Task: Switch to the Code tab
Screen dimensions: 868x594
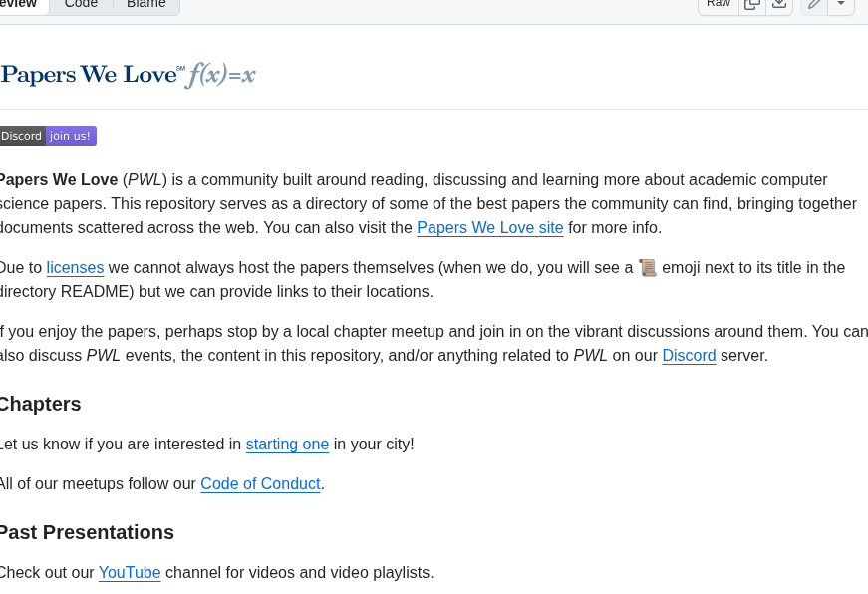Action: coord(80,4)
